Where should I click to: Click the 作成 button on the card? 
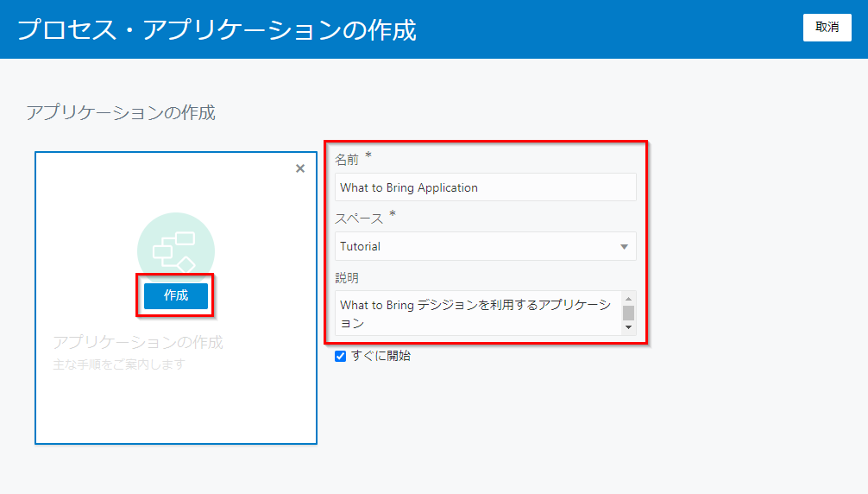(x=176, y=295)
